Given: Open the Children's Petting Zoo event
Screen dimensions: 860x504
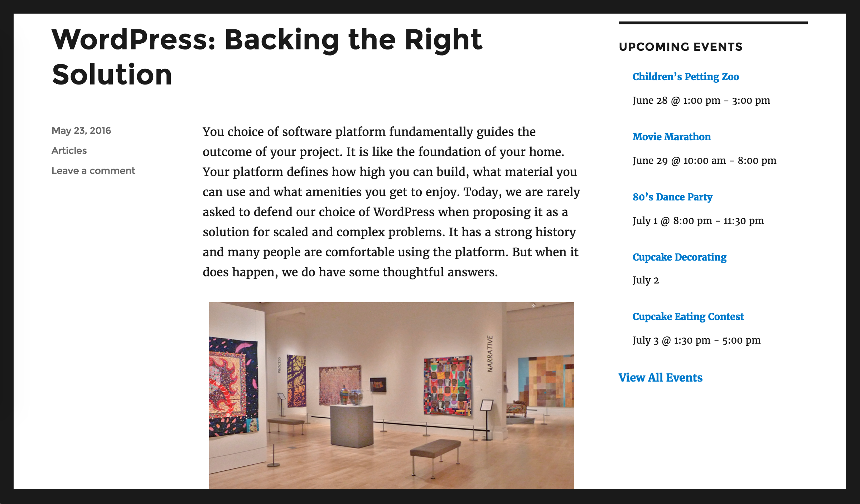Looking at the screenshot, I should point(686,77).
